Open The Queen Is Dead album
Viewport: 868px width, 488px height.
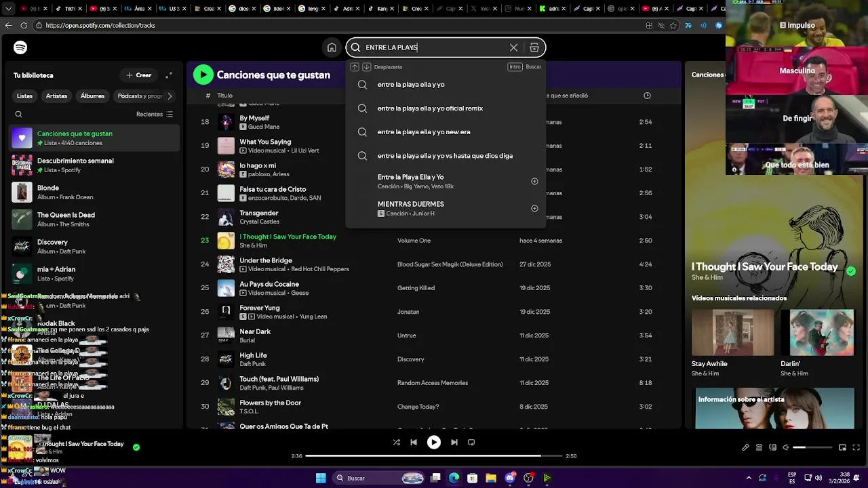tap(95, 220)
